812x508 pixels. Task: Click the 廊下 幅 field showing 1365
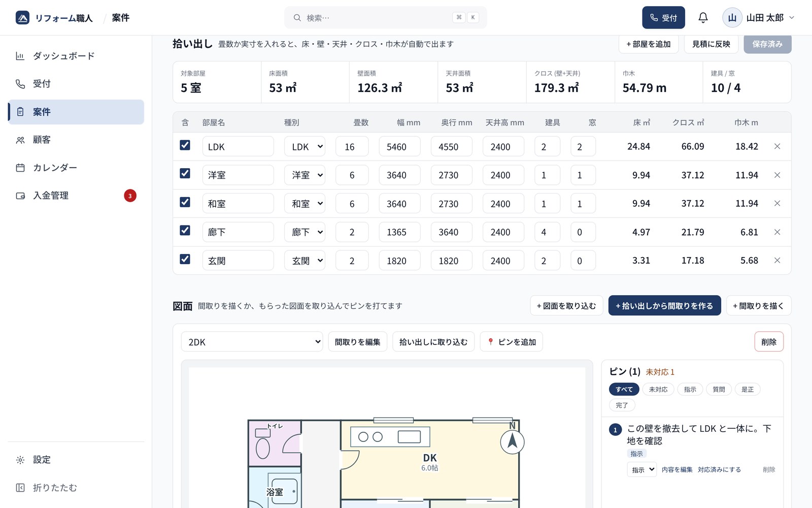[400, 232]
